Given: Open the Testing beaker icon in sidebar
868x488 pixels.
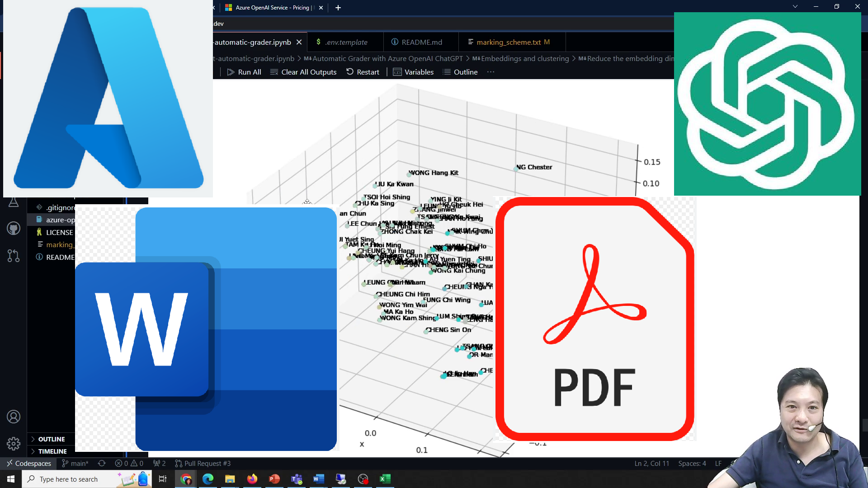Looking at the screenshot, I should point(14,202).
